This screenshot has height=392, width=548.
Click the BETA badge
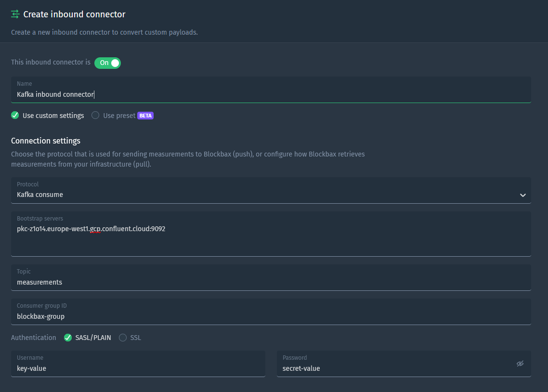click(x=145, y=116)
